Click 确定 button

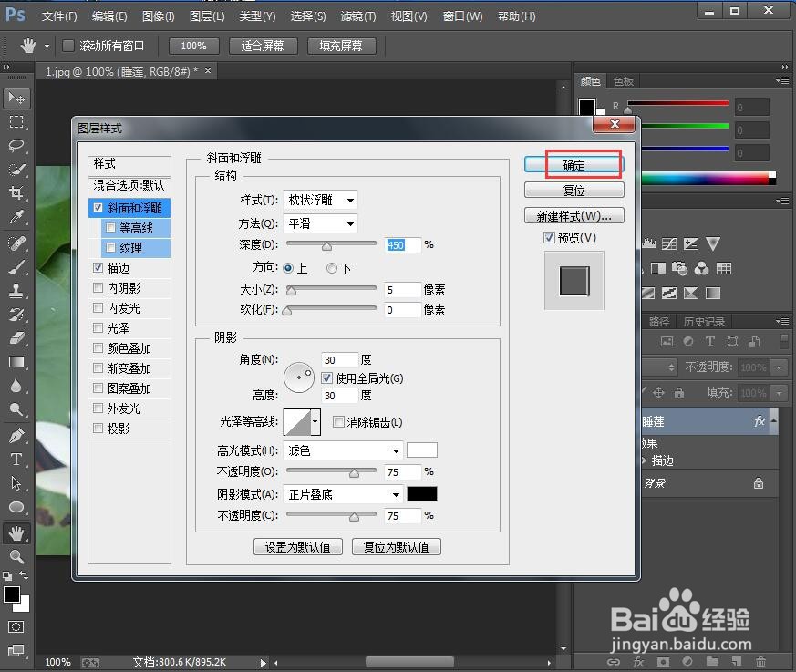pos(574,164)
